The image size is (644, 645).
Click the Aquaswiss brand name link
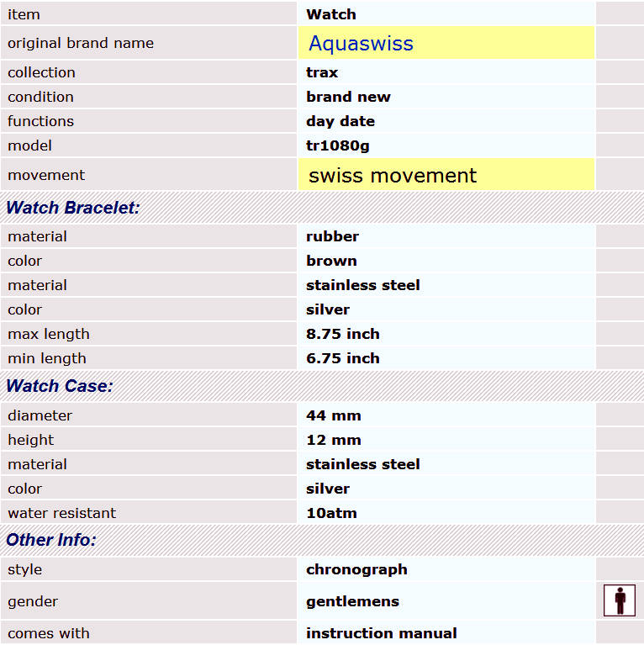[x=361, y=44]
